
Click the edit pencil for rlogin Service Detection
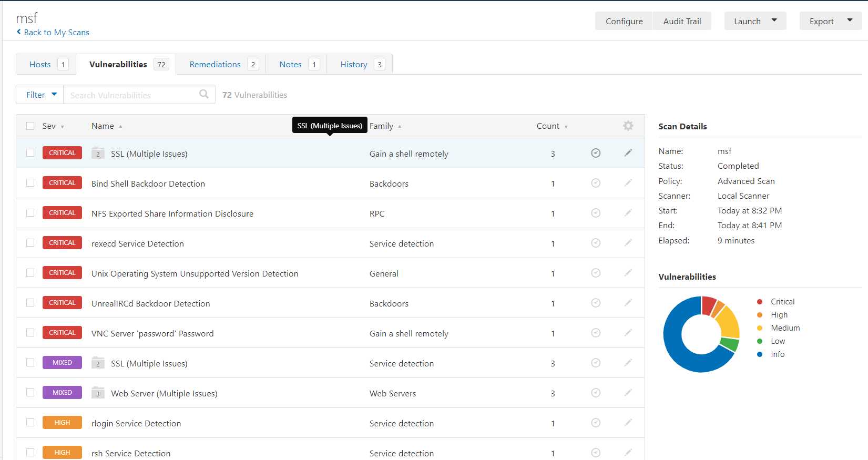[628, 423]
